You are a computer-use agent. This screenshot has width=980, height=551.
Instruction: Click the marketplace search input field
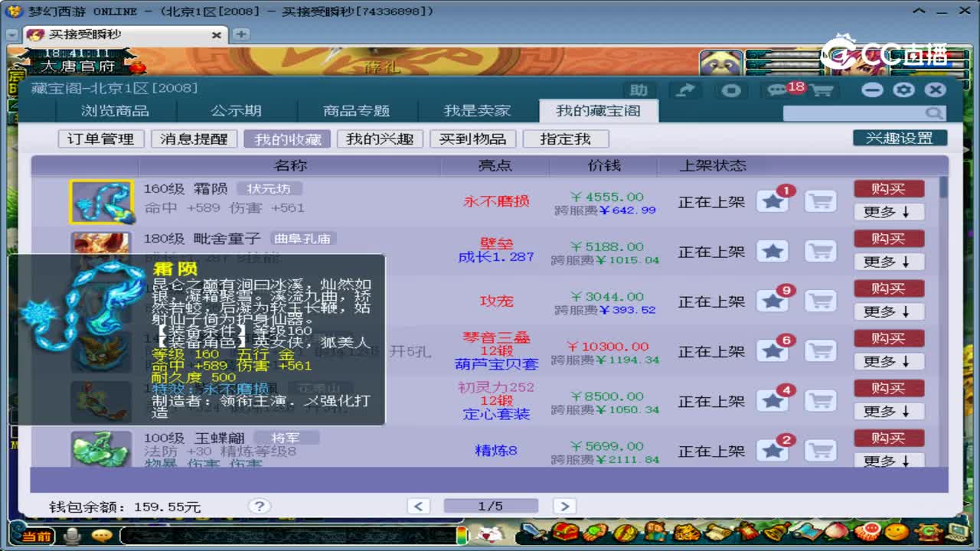pos(854,113)
